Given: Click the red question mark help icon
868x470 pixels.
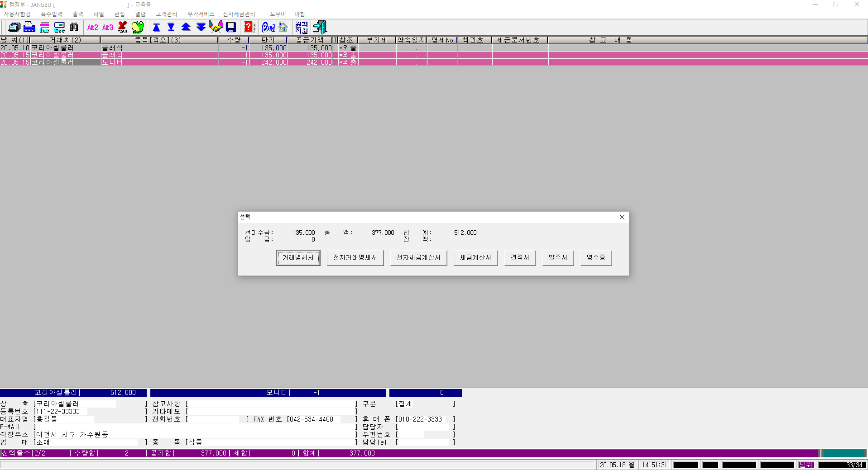Looking at the screenshot, I should (249, 27).
